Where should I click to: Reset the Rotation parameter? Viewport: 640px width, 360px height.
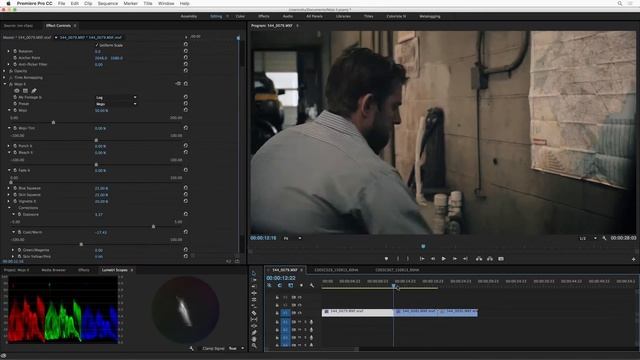186,51
